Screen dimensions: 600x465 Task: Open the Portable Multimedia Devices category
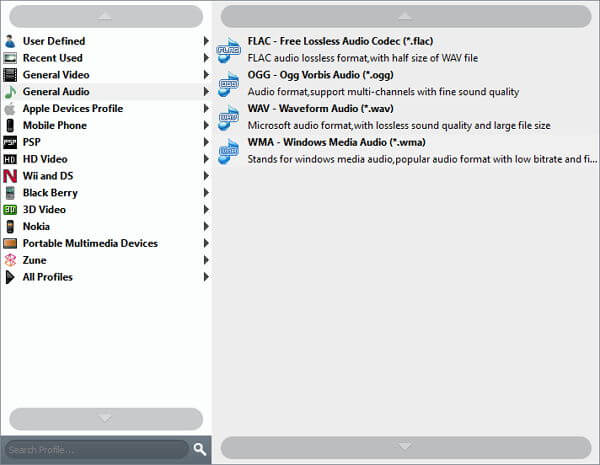[106, 243]
